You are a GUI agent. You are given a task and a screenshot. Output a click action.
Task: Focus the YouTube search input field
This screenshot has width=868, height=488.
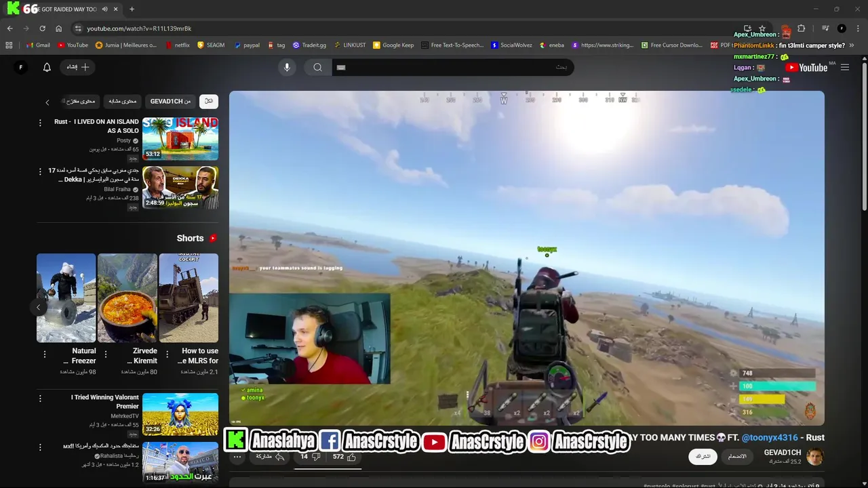tap(451, 67)
